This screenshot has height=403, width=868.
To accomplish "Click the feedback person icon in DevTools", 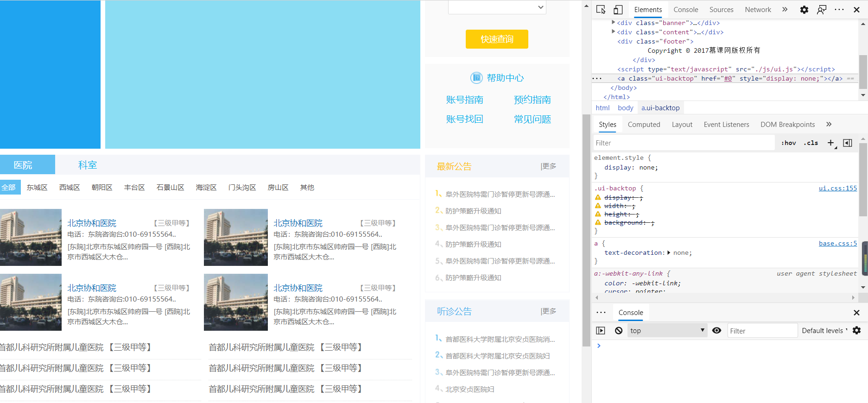I will [822, 10].
